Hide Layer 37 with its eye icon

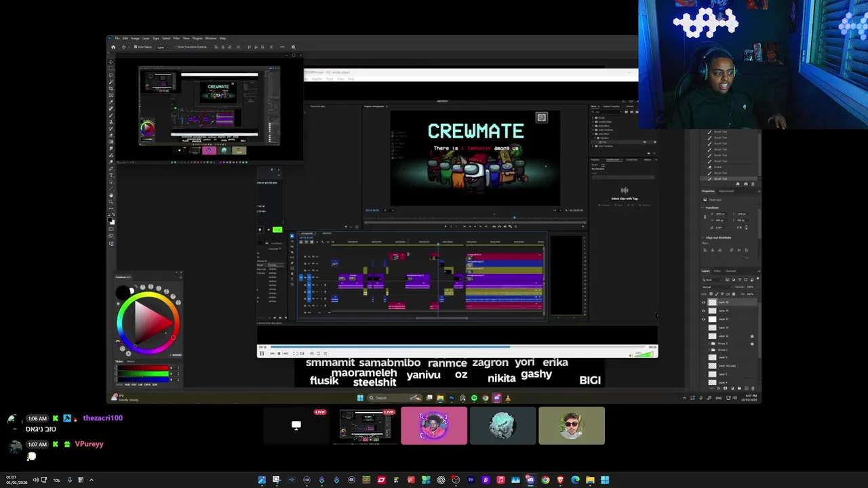tap(704, 319)
